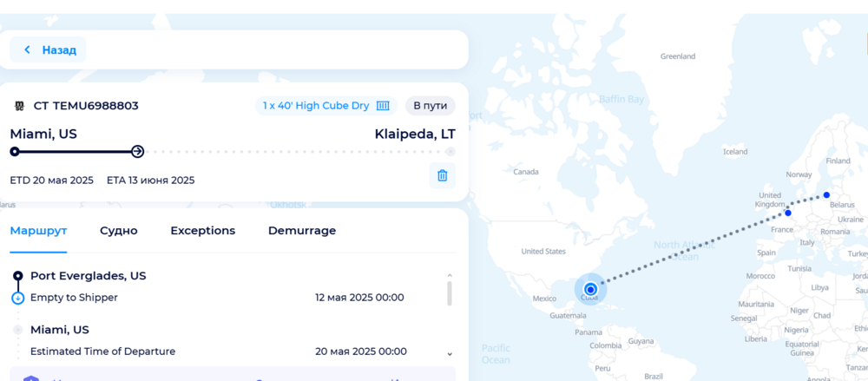Click the В пути status badge
Screen dimensions: 868x381
point(430,106)
